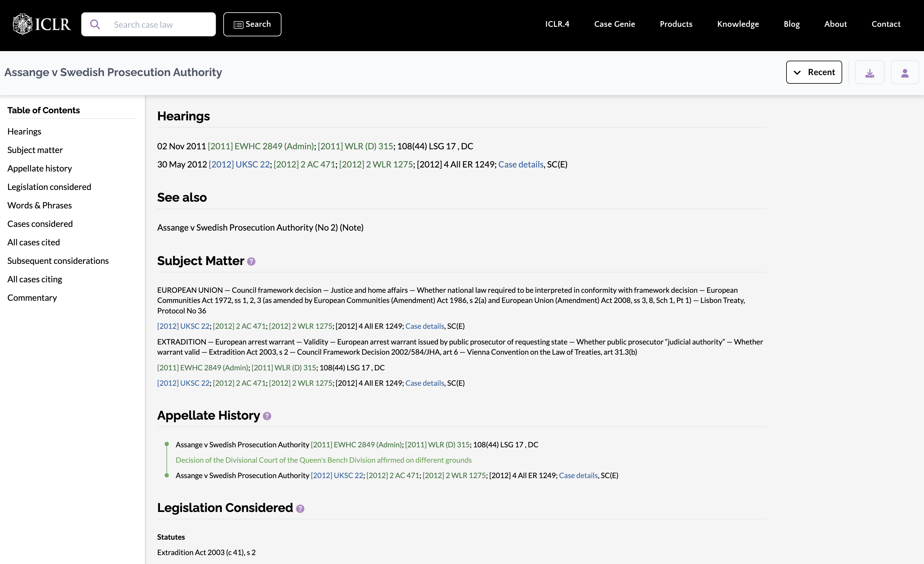Go to Subsequent considerations section
The image size is (924, 564).
[x=58, y=261]
